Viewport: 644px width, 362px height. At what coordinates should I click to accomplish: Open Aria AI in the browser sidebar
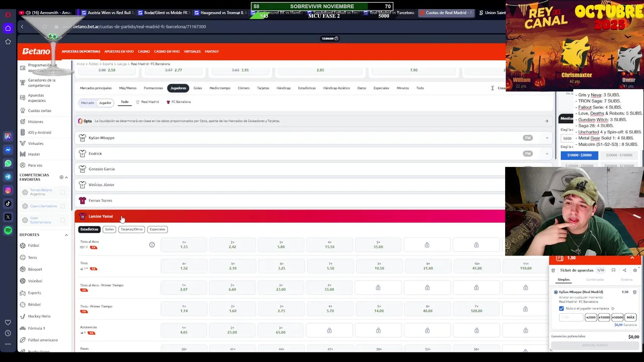pos(8,136)
